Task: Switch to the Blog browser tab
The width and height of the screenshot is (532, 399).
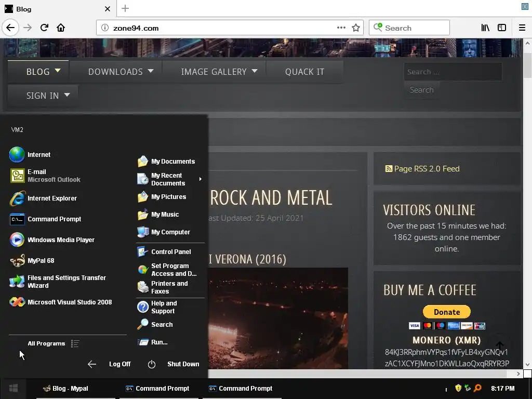Action: pyautogui.click(x=58, y=9)
